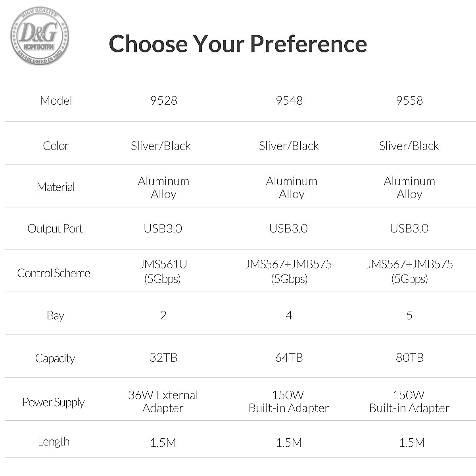Click the "Control Scheme" row label
This screenshot has width=476, height=476.
coord(54,273)
